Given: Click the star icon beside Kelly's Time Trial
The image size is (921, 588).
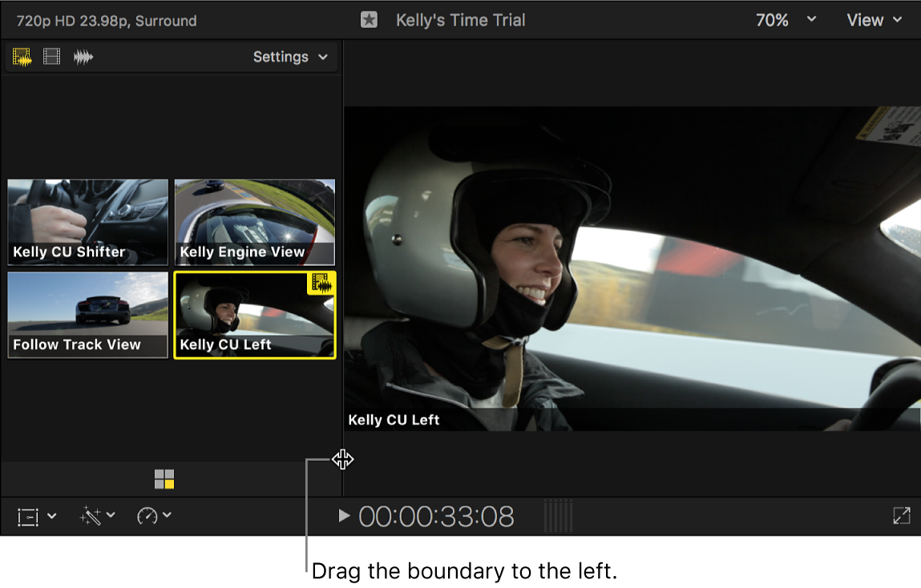Looking at the screenshot, I should tap(369, 19).
